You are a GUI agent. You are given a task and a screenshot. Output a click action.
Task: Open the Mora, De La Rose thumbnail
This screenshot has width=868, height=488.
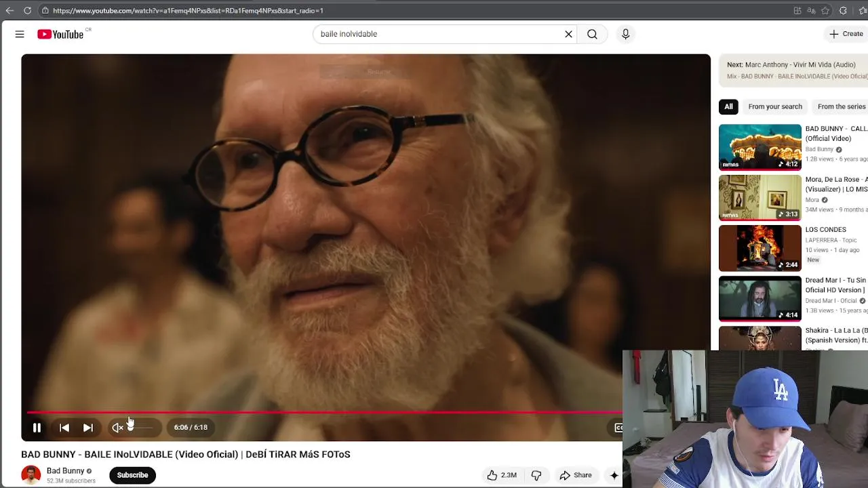click(759, 198)
